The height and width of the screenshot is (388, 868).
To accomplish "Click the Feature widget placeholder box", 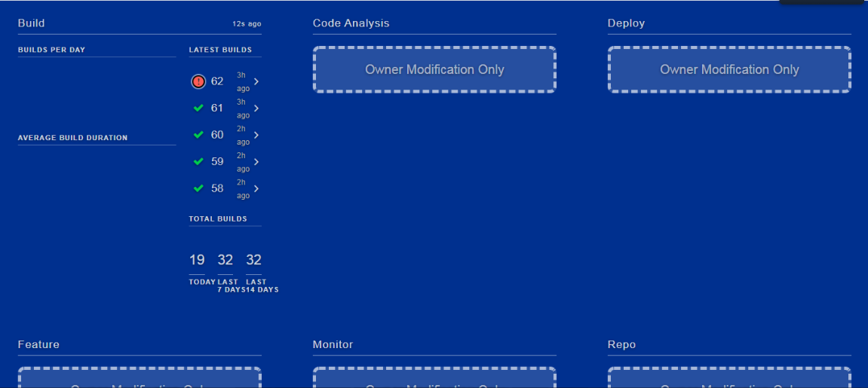I will tap(140, 378).
